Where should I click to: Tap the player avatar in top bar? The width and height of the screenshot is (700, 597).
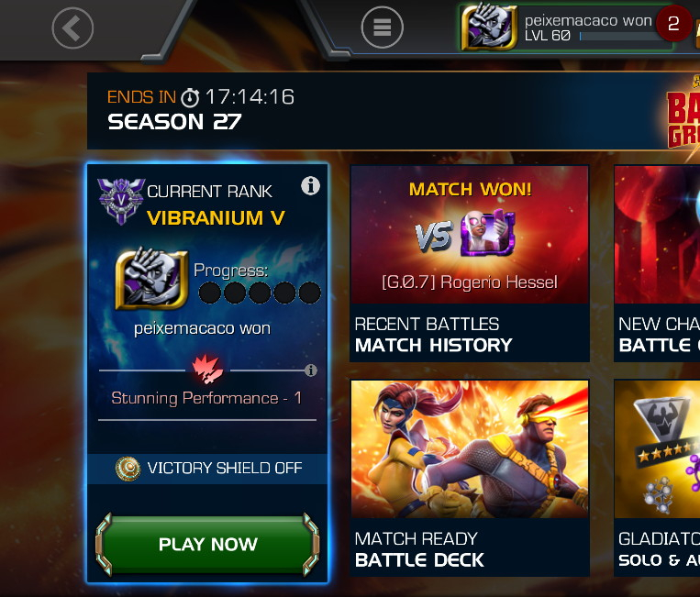point(489,27)
